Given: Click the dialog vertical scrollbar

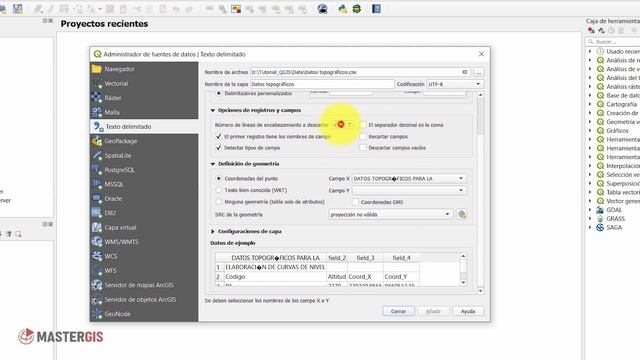Looking at the screenshot, I should click(480, 193).
